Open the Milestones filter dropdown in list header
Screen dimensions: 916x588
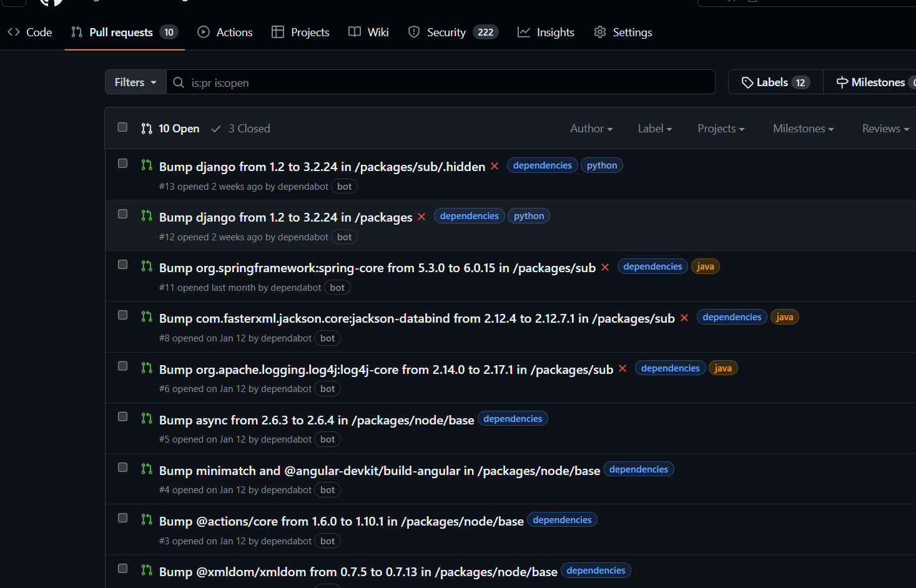[803, 129]
